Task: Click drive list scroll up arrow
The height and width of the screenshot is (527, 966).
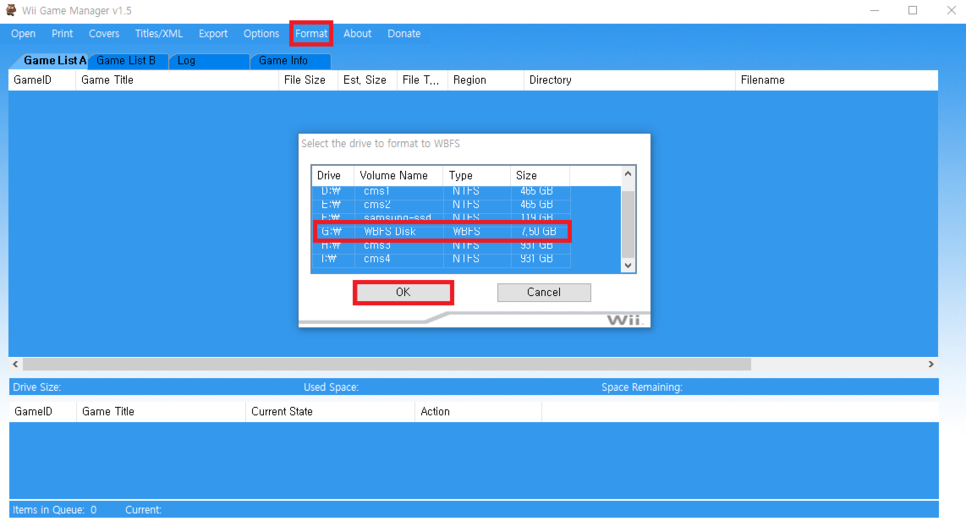Action: click(x=628, y=174)
